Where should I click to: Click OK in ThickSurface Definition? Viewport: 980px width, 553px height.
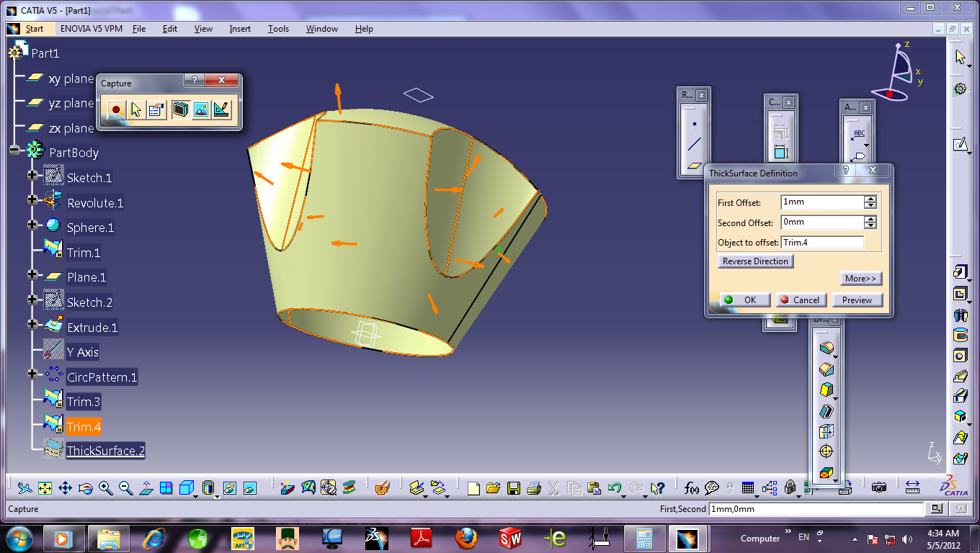tap(744, 300)
